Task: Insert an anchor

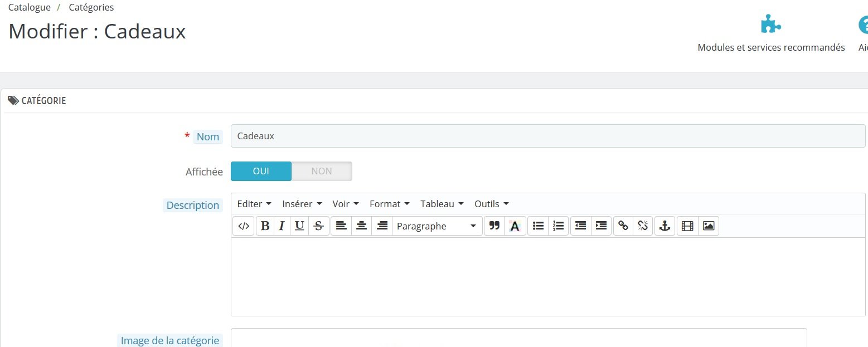Action: [x=664, y=226]
